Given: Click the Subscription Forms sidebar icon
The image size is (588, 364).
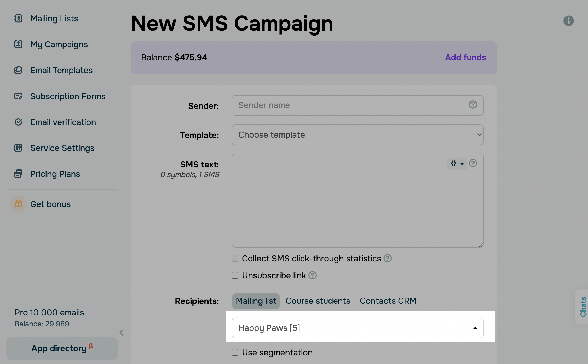Looking at the screenshot, I should (18, 96).
